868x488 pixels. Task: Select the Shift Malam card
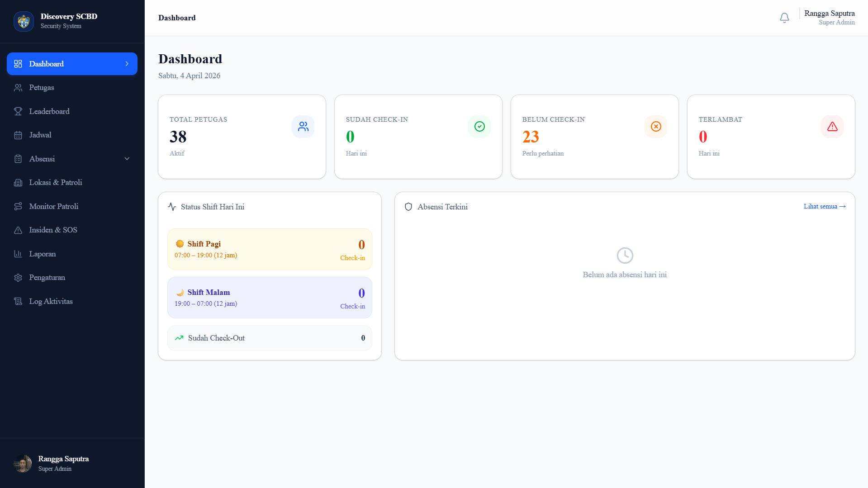tap(270, 298)
